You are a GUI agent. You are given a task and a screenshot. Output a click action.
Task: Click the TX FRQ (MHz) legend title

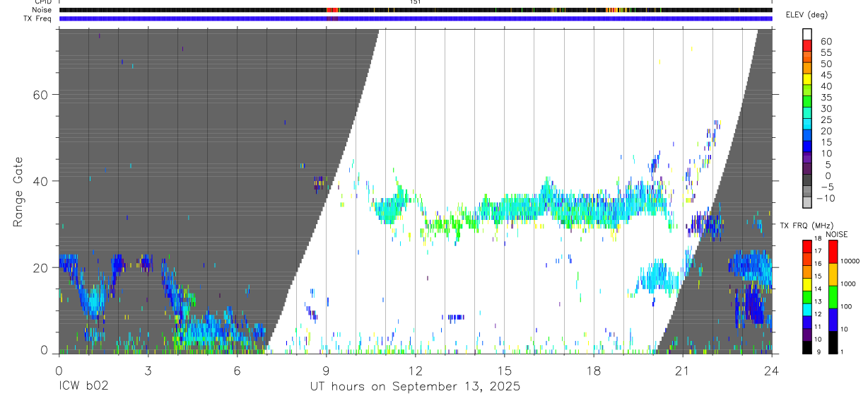(x=805, y=226)
